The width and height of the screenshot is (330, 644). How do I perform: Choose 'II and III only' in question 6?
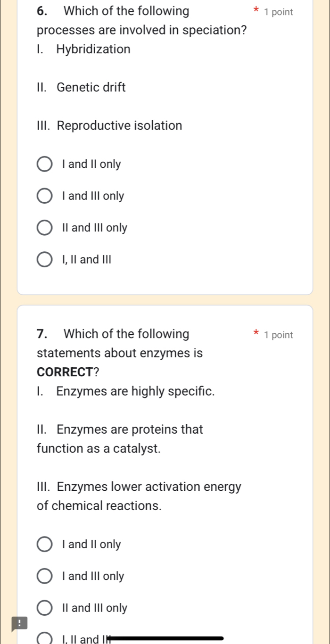(44, 227)
